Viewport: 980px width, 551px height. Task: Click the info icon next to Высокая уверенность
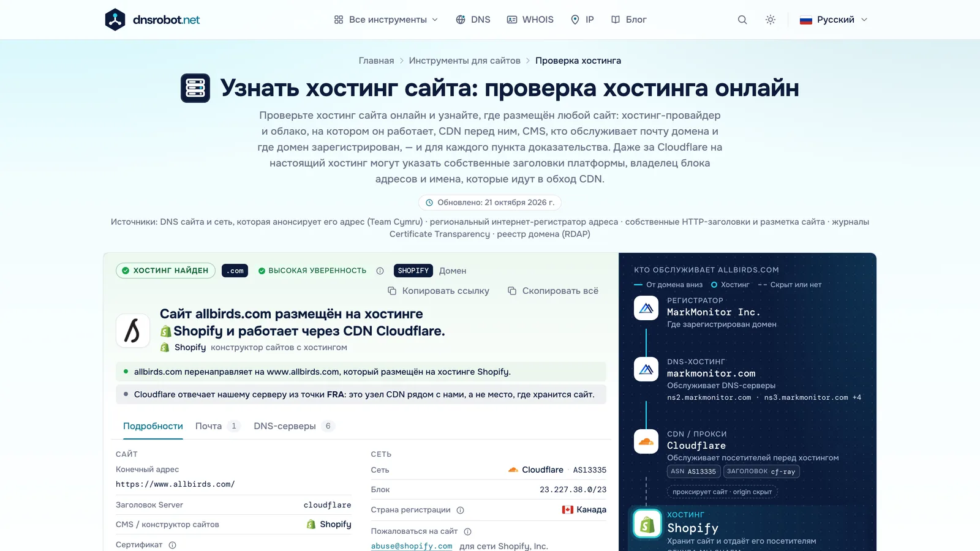(x=380, y=271)
